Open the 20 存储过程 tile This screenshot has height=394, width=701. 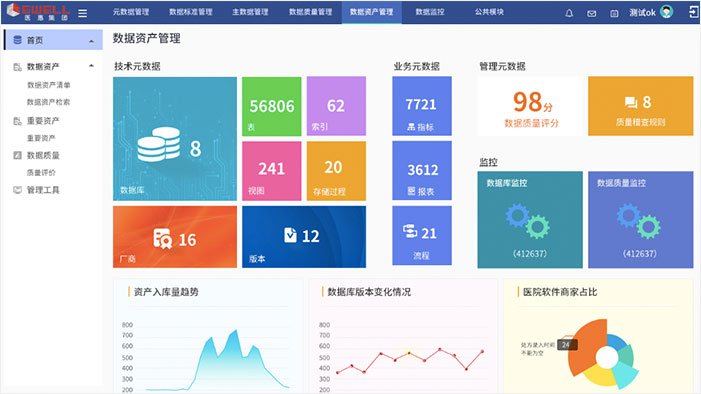pos(336,171)
